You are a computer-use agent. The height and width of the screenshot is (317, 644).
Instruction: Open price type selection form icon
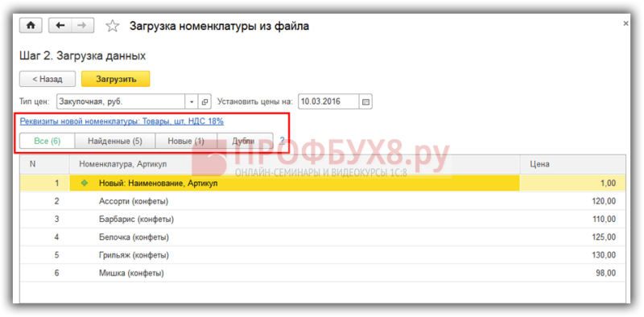pos(204,101)
